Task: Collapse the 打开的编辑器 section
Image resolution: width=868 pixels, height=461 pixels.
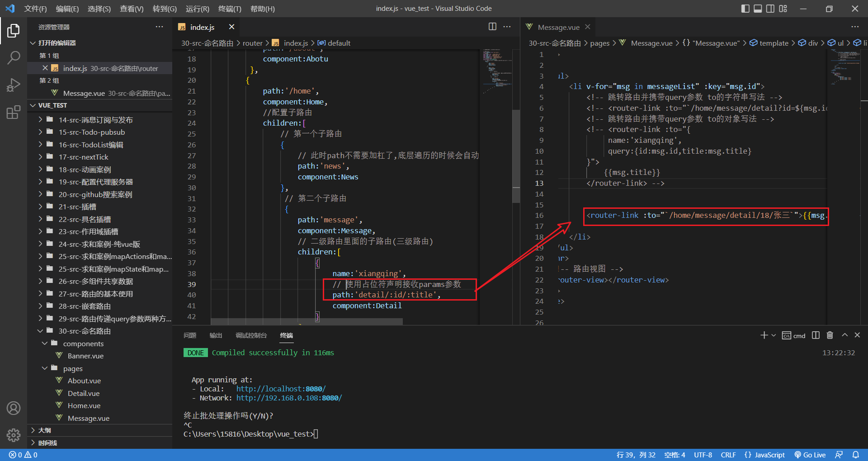Action: (99, 42)
